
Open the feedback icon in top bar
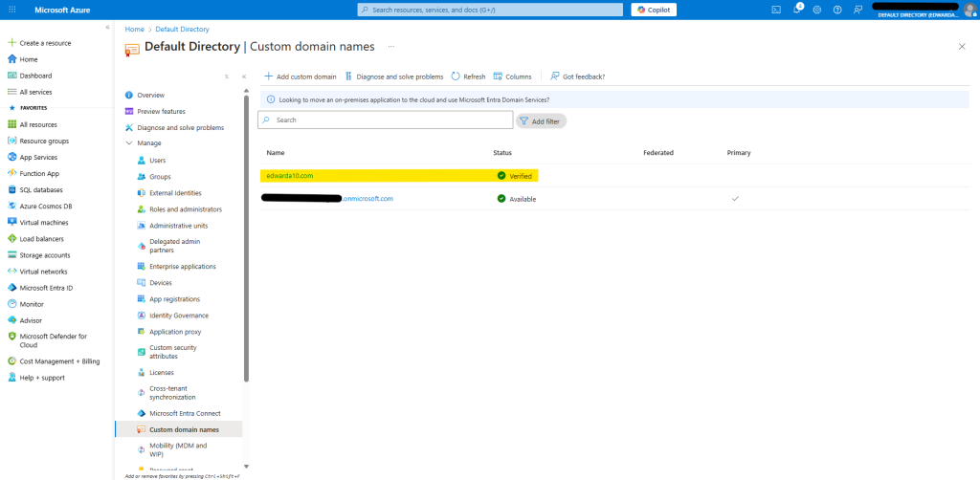pyautogui.click(x=858, y=10)
